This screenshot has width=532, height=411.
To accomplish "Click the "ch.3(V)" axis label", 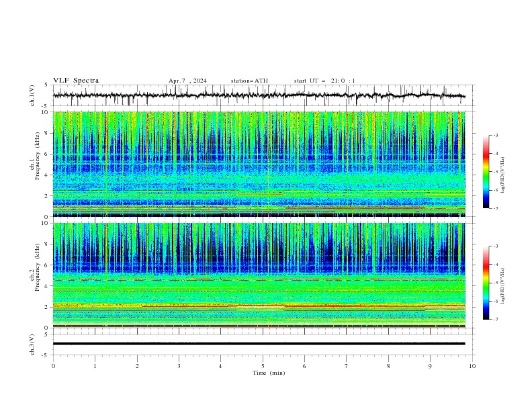I will [32, 345].
